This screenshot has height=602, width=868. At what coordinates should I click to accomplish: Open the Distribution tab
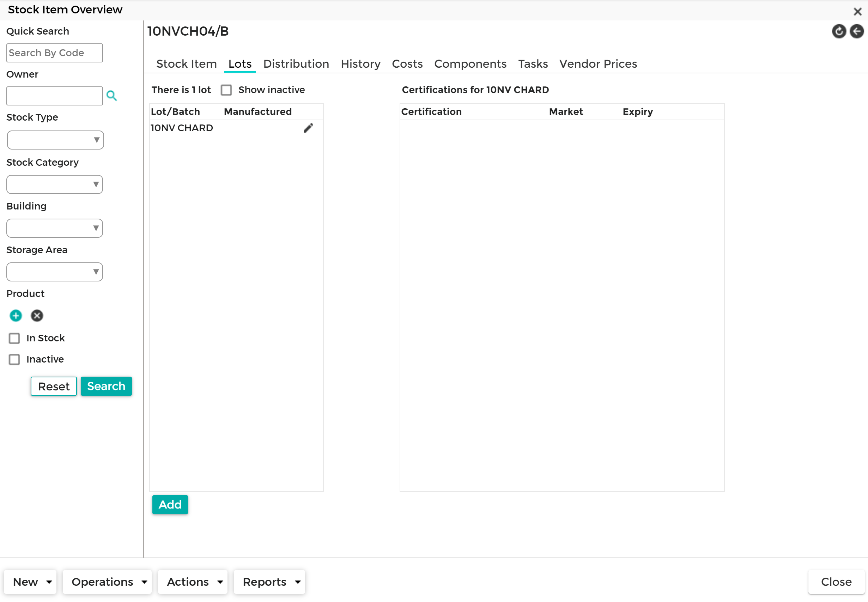296,64
